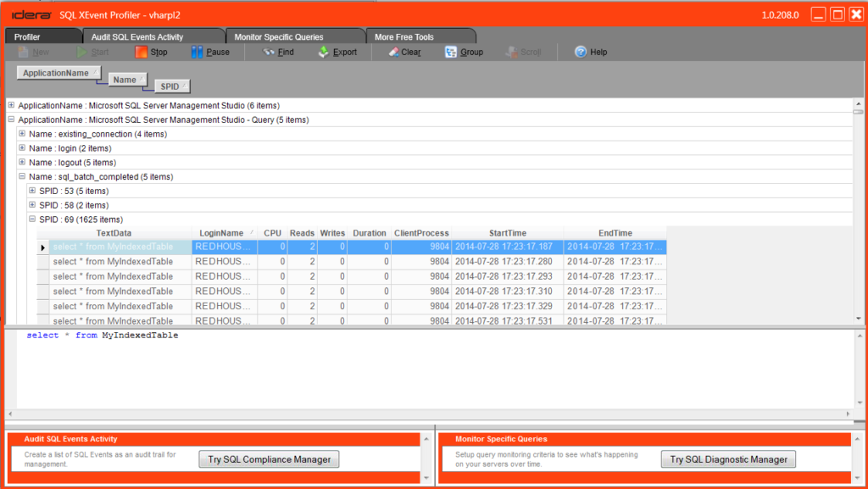This screenshot has width=868, height=489.
Task: Close the SQL XEvent Profiler window
Action: click(856, 14)
